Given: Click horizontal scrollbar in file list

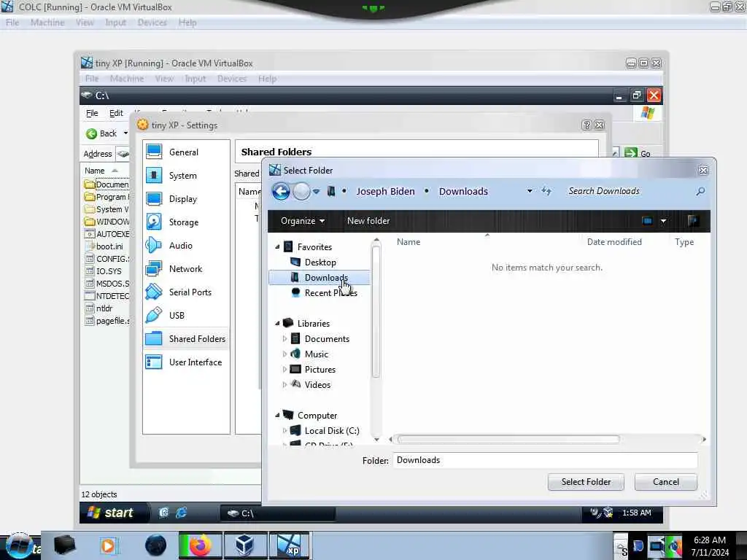Looking at the screenshot, I should click(508, 439).
